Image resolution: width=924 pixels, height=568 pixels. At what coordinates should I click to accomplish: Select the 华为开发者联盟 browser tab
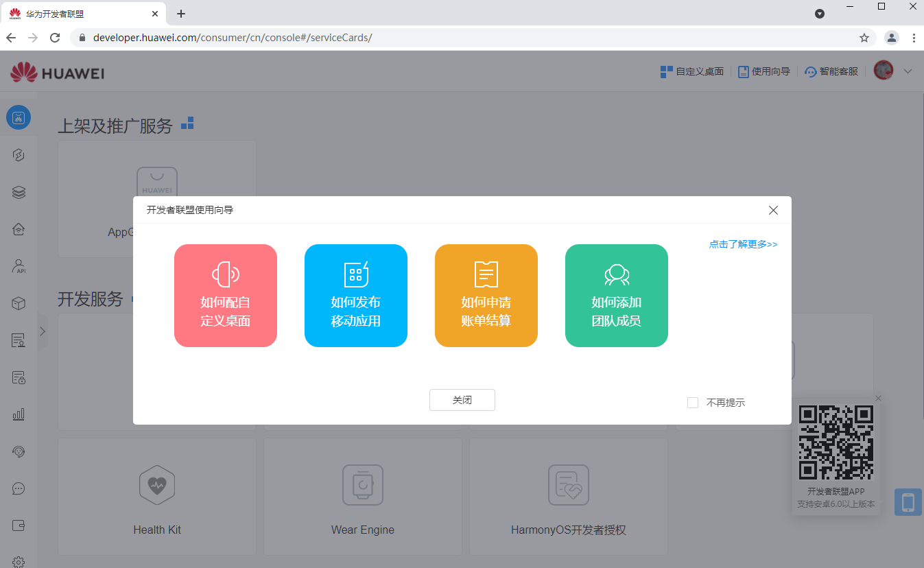[84, 14]
